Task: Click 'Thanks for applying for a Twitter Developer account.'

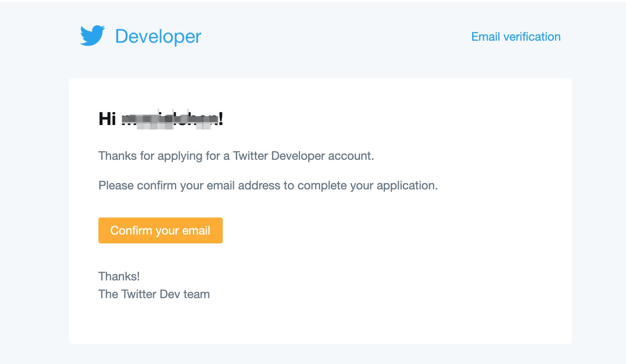Action: [x=236, y=156]
